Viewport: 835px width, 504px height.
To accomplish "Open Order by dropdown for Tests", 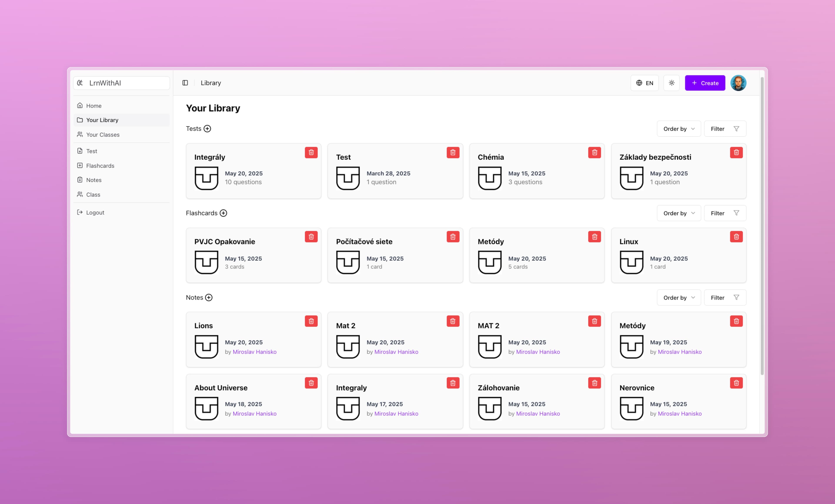I will tap(679, 129).
